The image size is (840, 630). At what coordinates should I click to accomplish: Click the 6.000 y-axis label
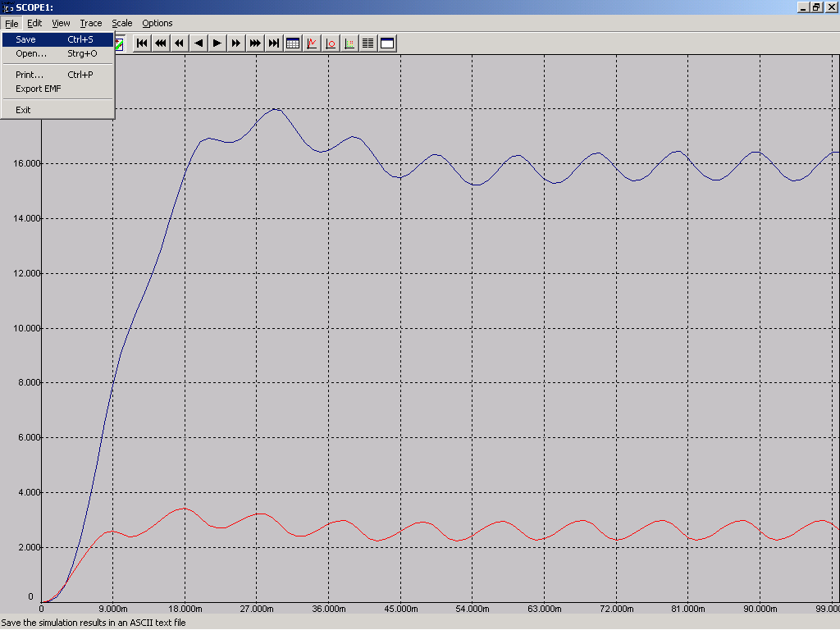pos(30,438)
